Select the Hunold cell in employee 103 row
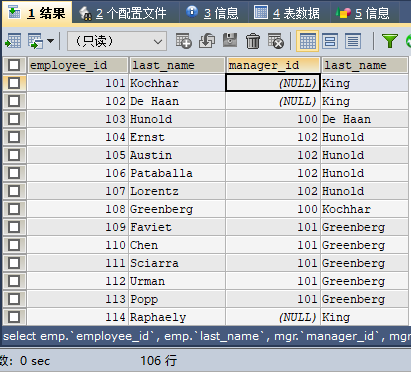 [177, 119]
